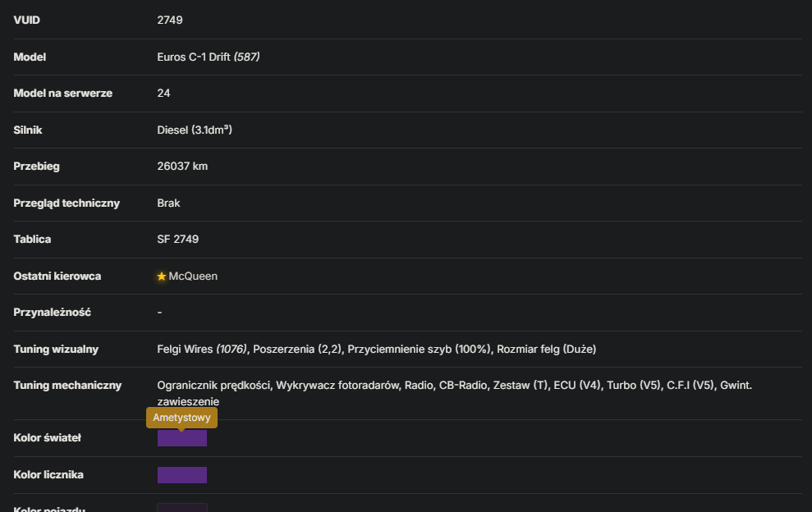This screenshot has height=512, width=812.
Task: Select the mileage value 26037 km
Action: 182,167
